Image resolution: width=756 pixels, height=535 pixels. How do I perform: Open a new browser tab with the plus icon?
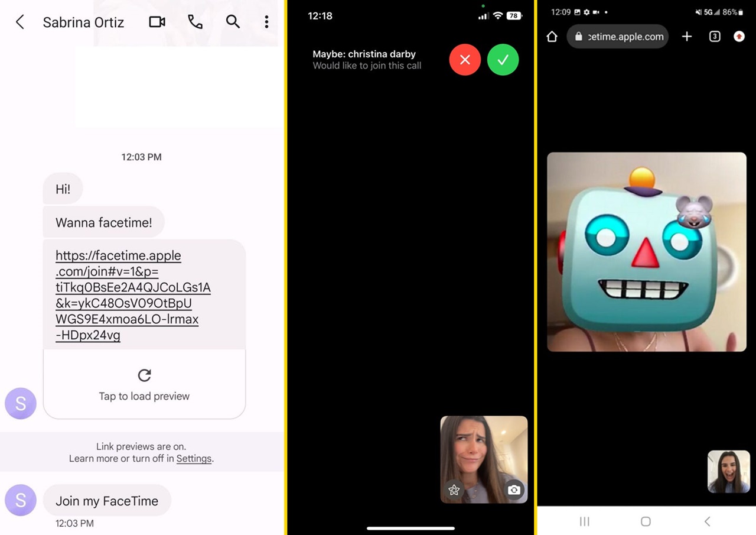tap(687, 37)
